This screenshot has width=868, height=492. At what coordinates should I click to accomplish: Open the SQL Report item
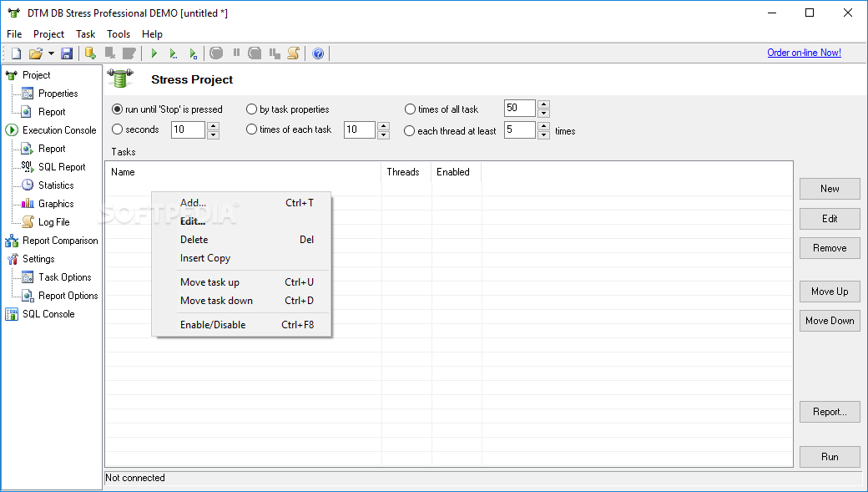click(x=62, y=167)
